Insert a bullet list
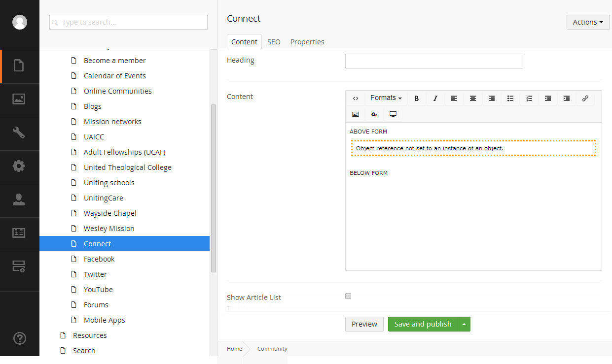This screenshot has width=612, height=364. tap(510, 99)
